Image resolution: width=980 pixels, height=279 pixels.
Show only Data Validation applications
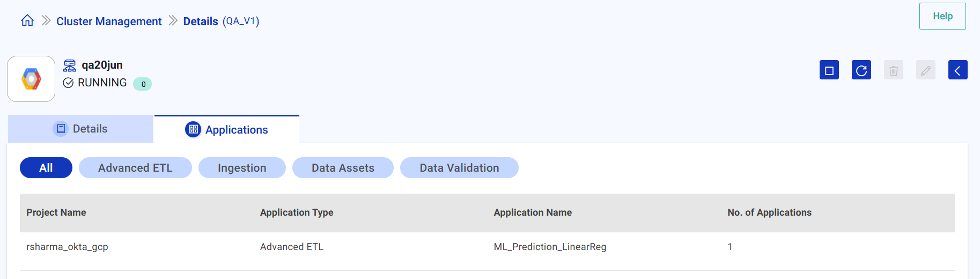[x=459, y=168]
